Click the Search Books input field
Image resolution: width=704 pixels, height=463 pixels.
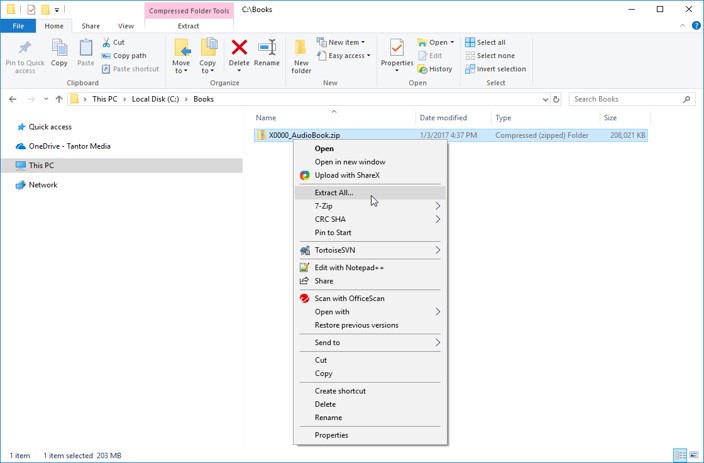625,99
